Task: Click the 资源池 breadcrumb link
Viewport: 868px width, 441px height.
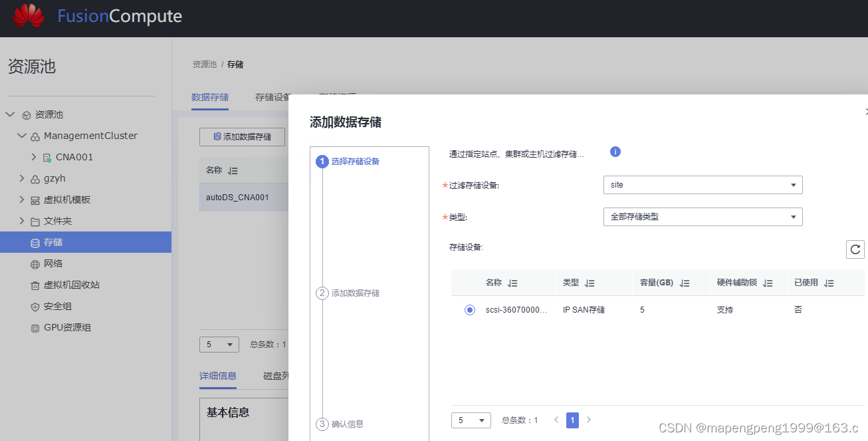Action: click(205, 65)
